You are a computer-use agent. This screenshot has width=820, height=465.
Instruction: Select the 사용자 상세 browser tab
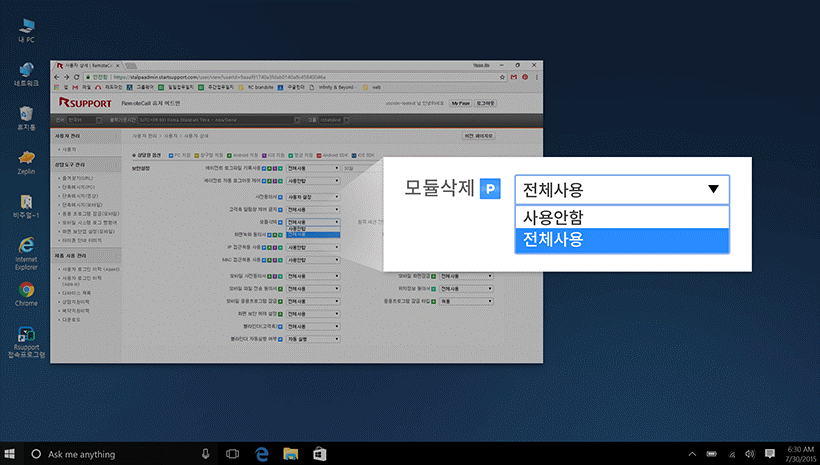pos(88,65)
